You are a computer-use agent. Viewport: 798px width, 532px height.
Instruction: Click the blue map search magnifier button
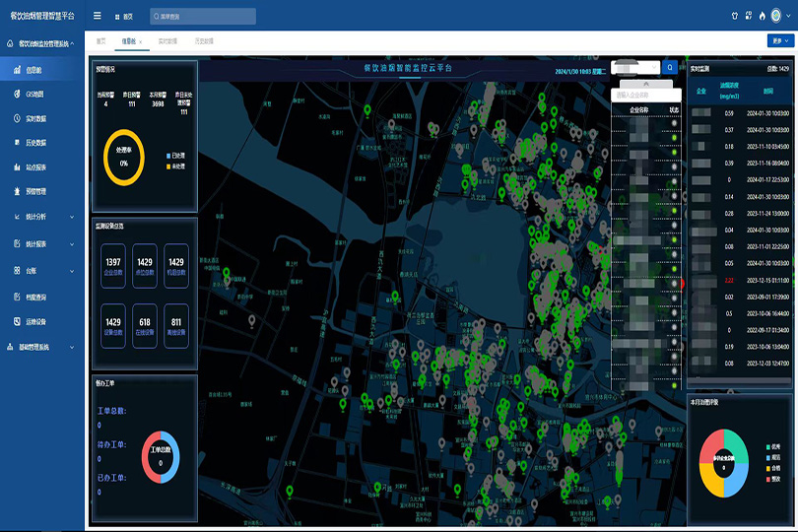(670, 67)
